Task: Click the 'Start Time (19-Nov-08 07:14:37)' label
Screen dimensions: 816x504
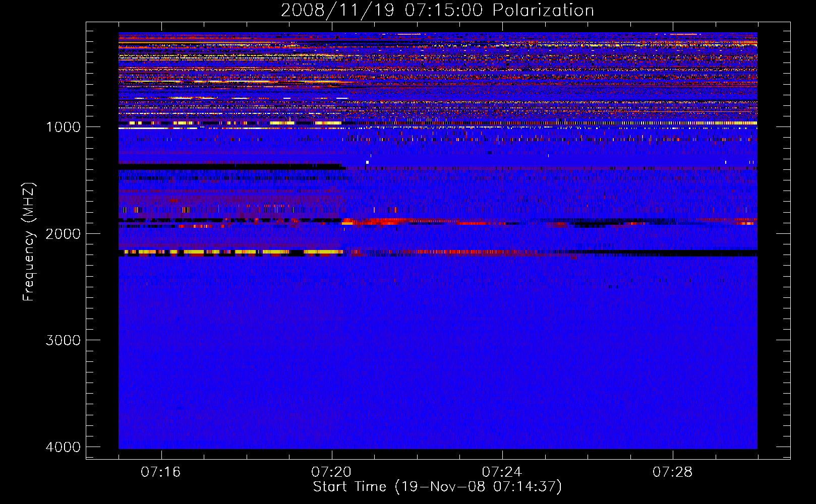Action: click(x=437, y=487)
